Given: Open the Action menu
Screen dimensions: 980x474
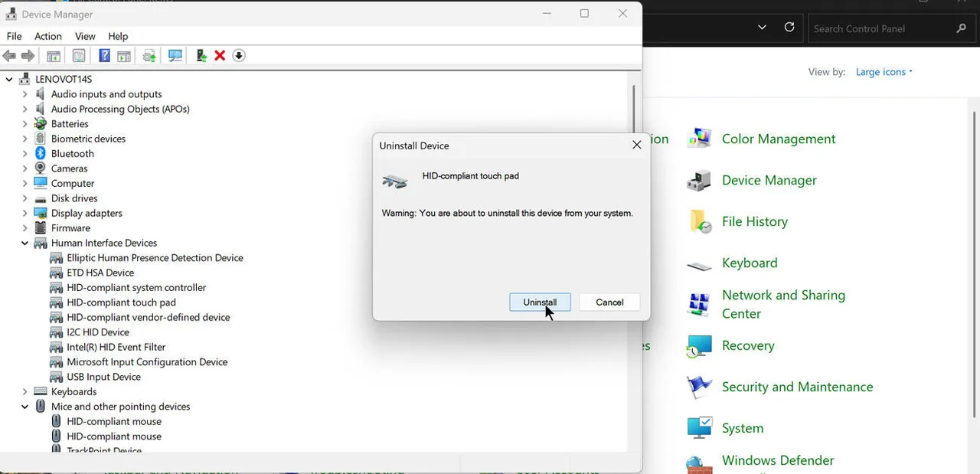Looking at the screenshot, I should [x=47, y=36].
